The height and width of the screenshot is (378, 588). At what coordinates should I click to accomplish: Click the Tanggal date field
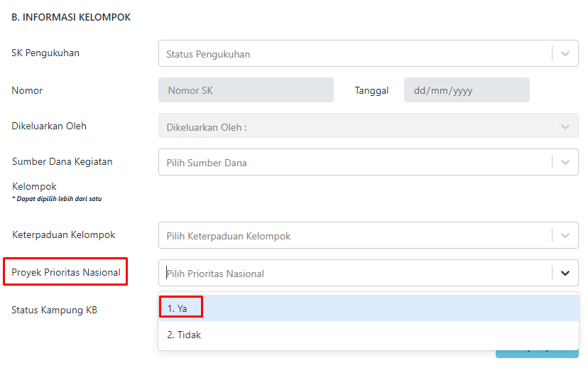467,90
